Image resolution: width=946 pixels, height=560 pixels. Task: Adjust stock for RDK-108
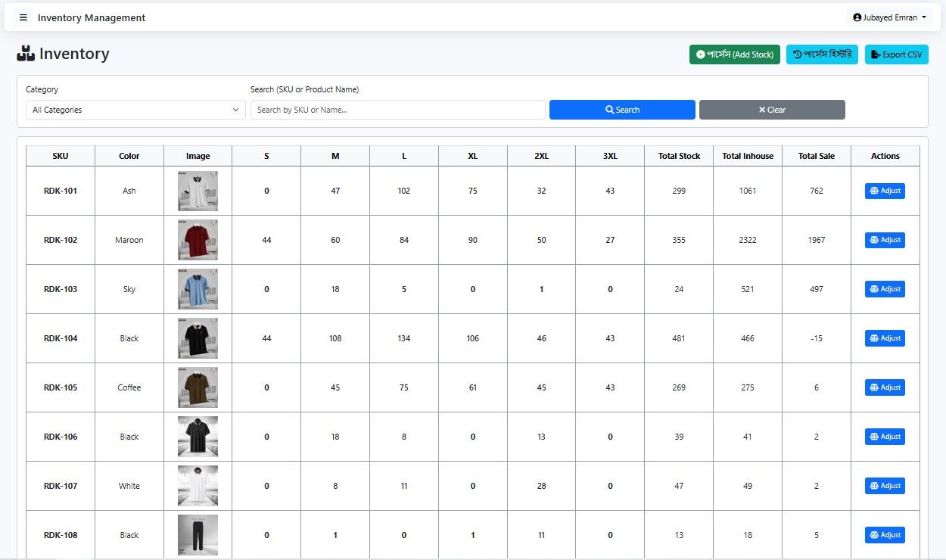pos(885,535)
